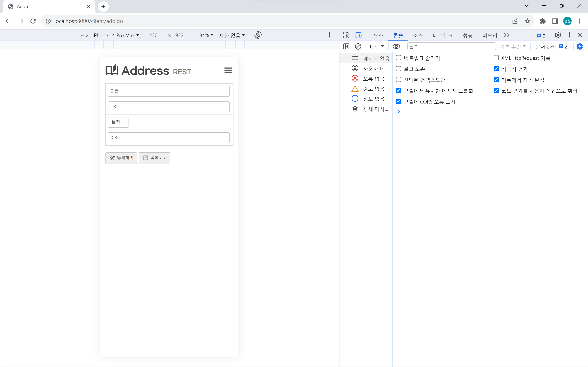Click the 이름 input field

pyautogui.click(x=169, y=91)
